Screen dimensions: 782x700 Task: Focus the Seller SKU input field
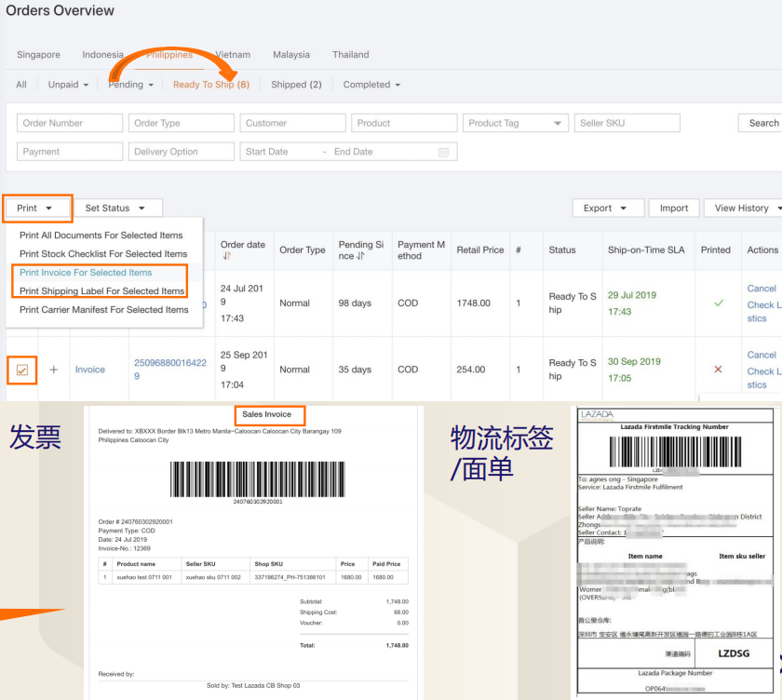627,123
